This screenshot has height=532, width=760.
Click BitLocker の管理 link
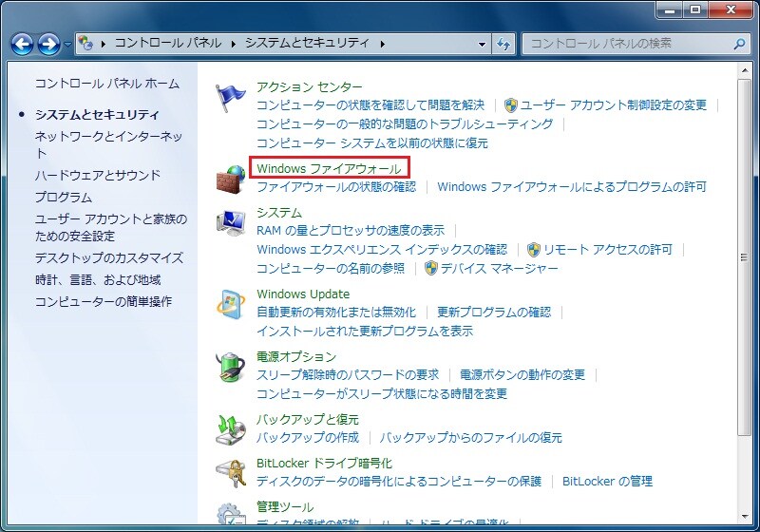(607, 481)
